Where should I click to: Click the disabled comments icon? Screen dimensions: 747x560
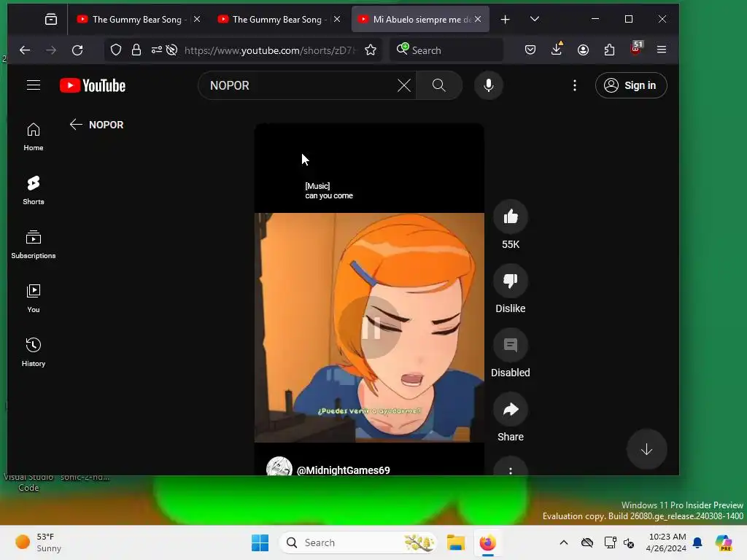point(510,345)
